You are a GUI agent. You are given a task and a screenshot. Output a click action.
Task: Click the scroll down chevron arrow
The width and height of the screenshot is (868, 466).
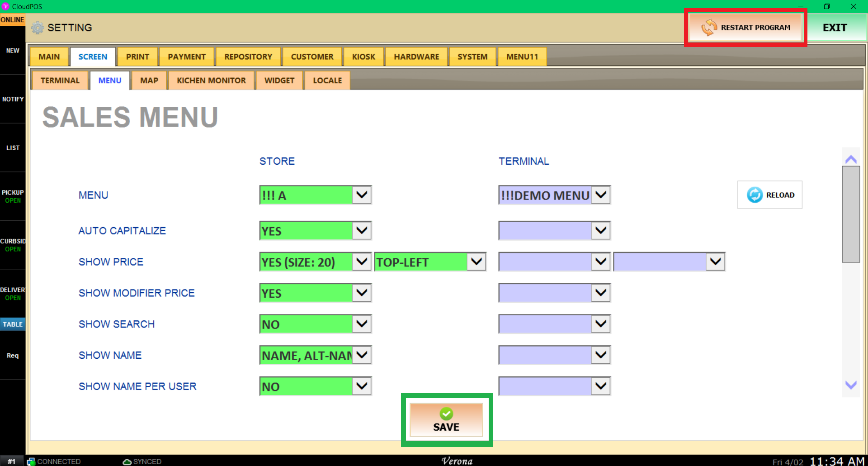[x=851, y=385]
